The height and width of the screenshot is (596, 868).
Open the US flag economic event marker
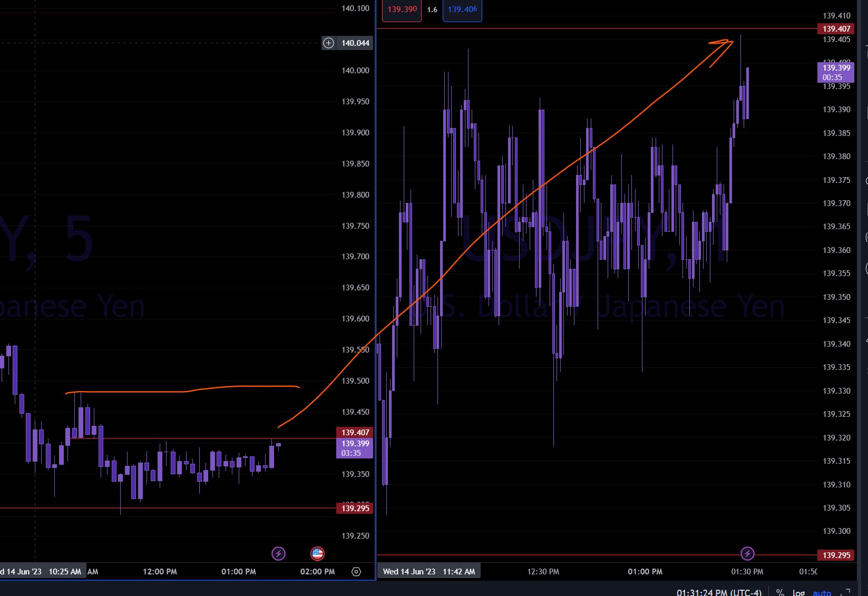(x=317, y=553)
